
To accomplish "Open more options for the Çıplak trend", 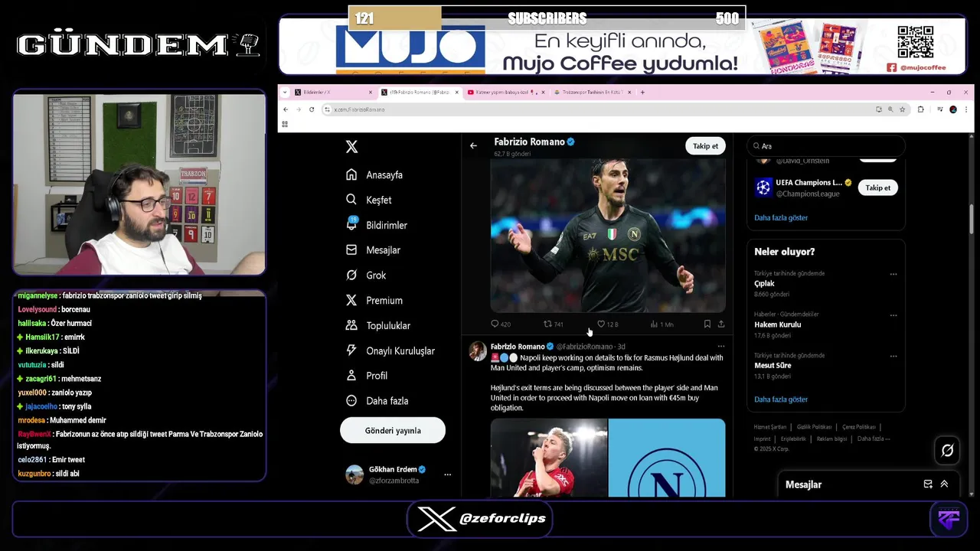I will (893, 274).
